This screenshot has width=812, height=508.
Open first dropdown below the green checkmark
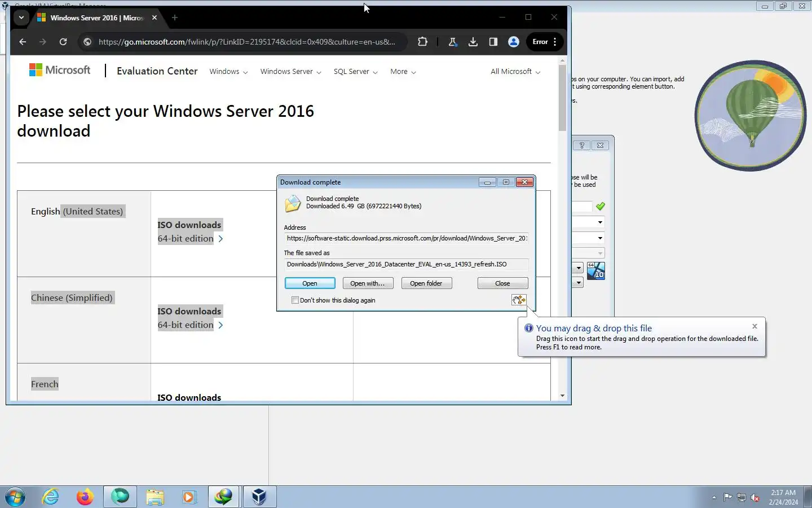(x=600, y=222)
